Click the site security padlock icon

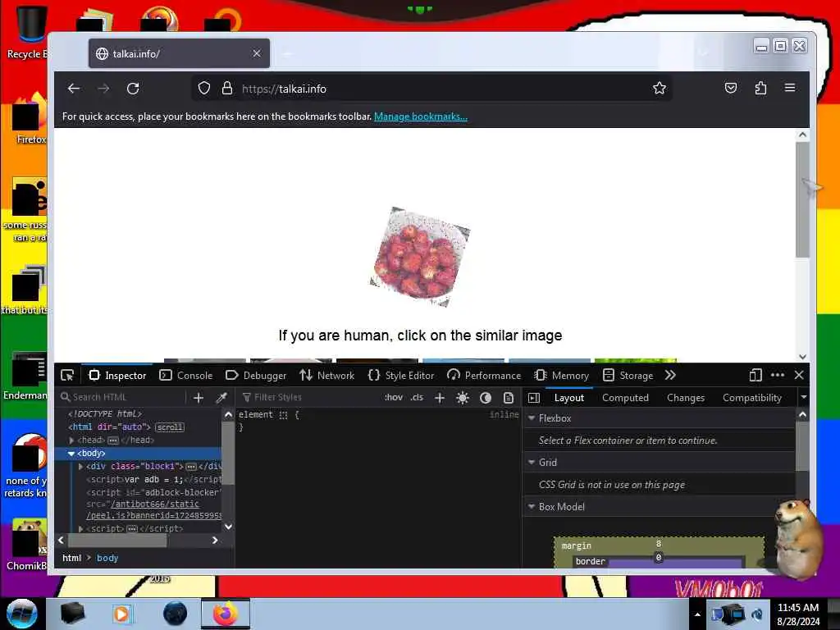pyautogui.click(x=227, y=88)
